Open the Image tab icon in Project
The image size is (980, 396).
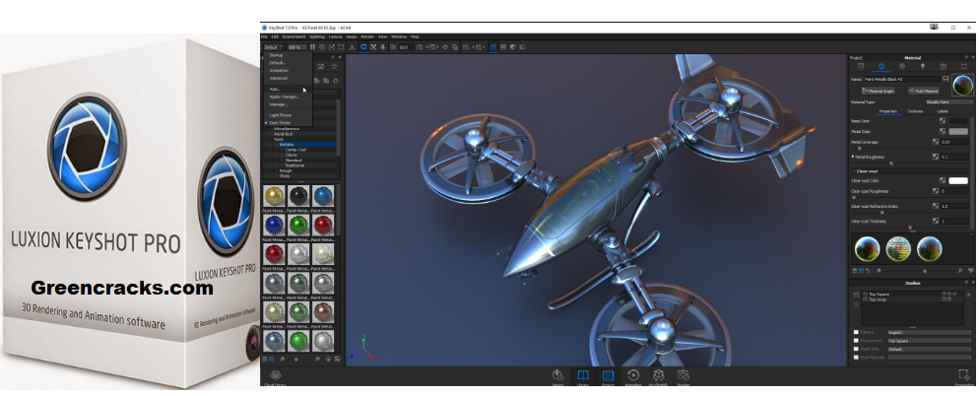coord(963,66)
